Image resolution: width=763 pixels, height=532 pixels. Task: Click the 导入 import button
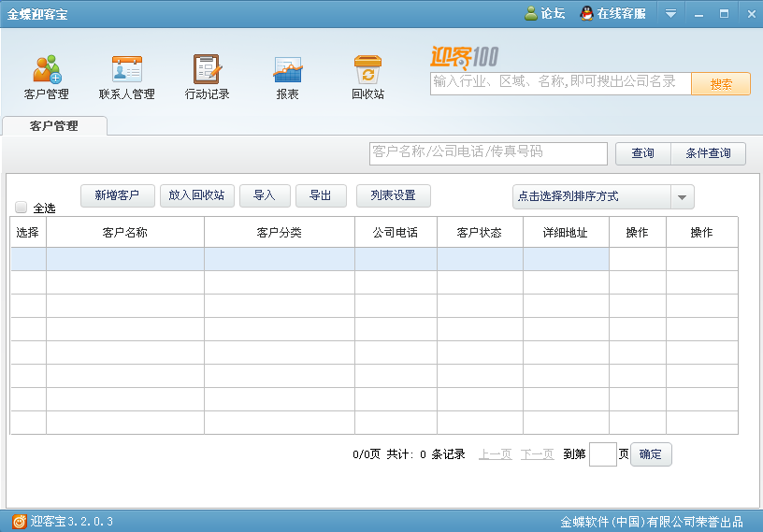coord(265,195)
